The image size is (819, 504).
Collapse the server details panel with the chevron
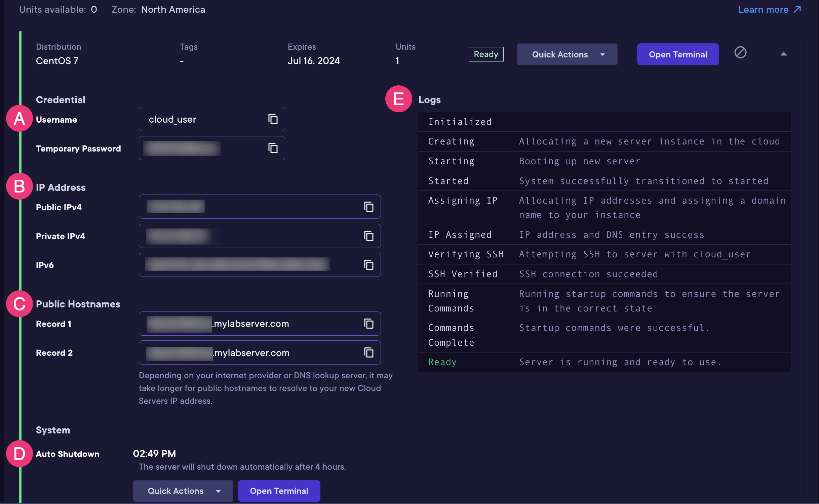(784, 53)
